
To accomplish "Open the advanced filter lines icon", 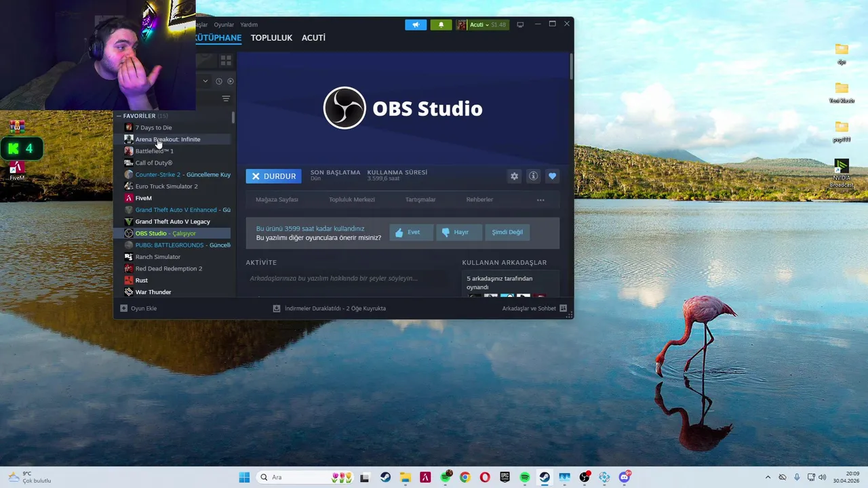I will (226, 99).
